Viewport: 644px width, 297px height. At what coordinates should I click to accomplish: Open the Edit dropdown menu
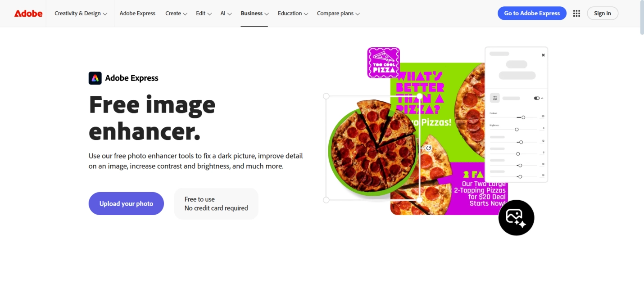[204, 13]
